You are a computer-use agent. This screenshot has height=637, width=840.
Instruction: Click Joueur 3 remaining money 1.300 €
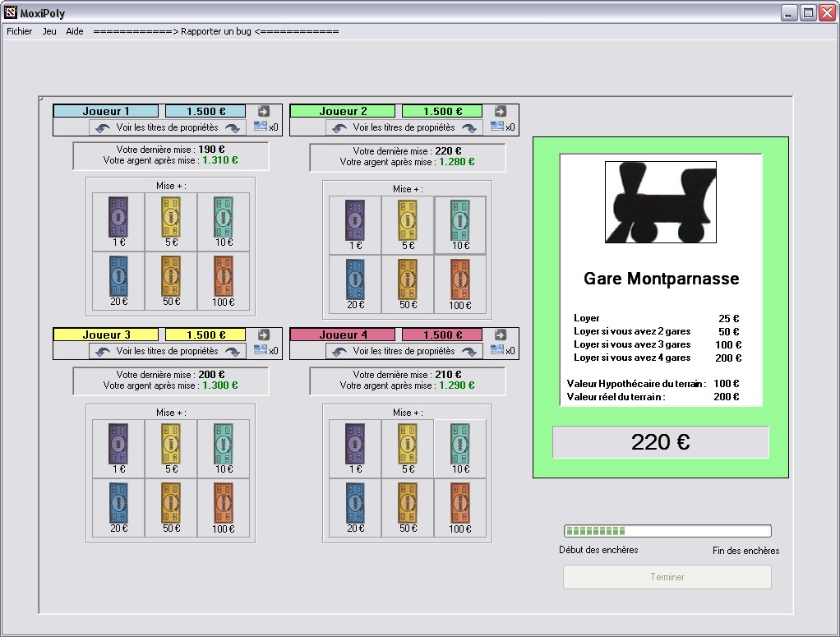tap(220, 385)
